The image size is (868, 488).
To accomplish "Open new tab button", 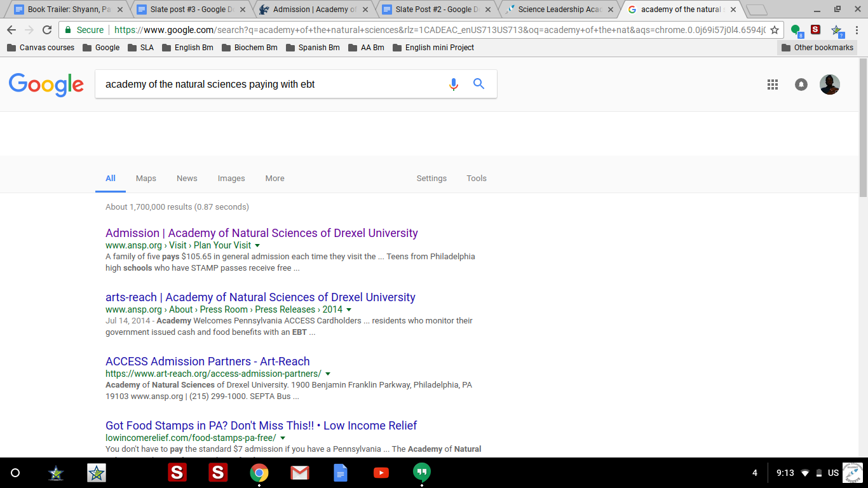I will (756, 10).
